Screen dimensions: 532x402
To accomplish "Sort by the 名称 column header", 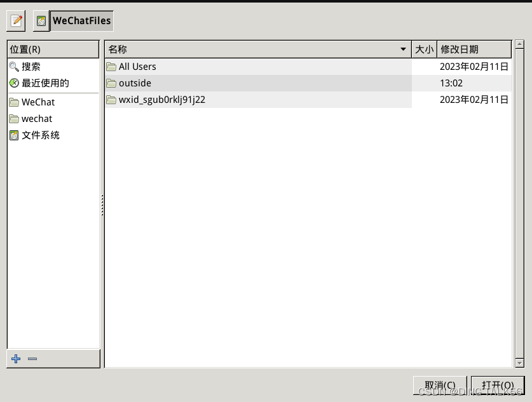I will click(258, 50).
